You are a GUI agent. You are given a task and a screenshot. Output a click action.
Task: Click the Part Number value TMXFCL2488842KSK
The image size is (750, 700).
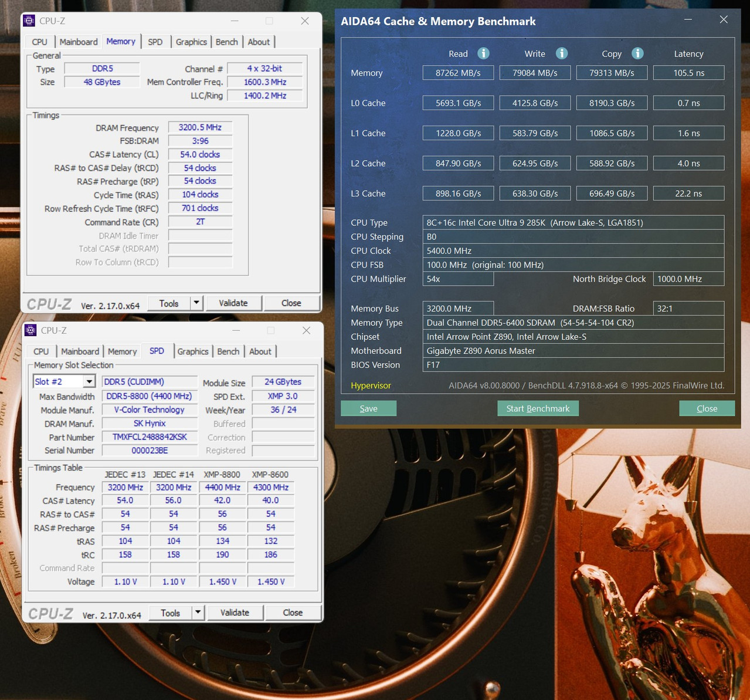click(x=150, y=437)
